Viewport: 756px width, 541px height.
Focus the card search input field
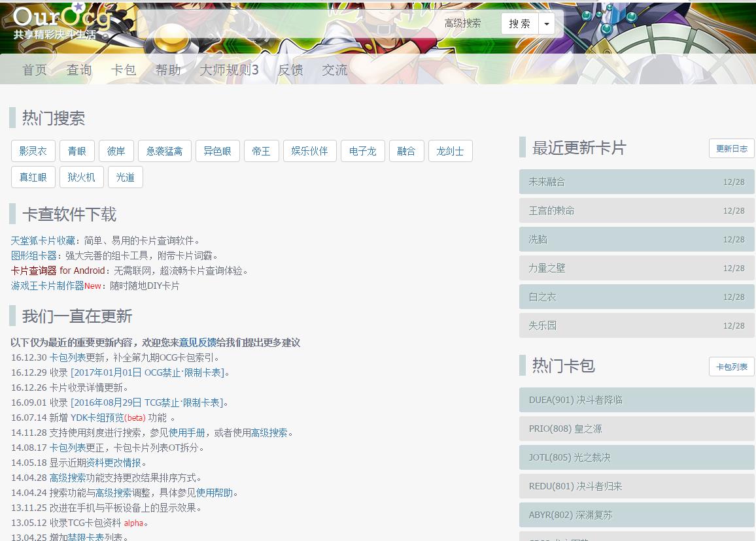[289, 24]
